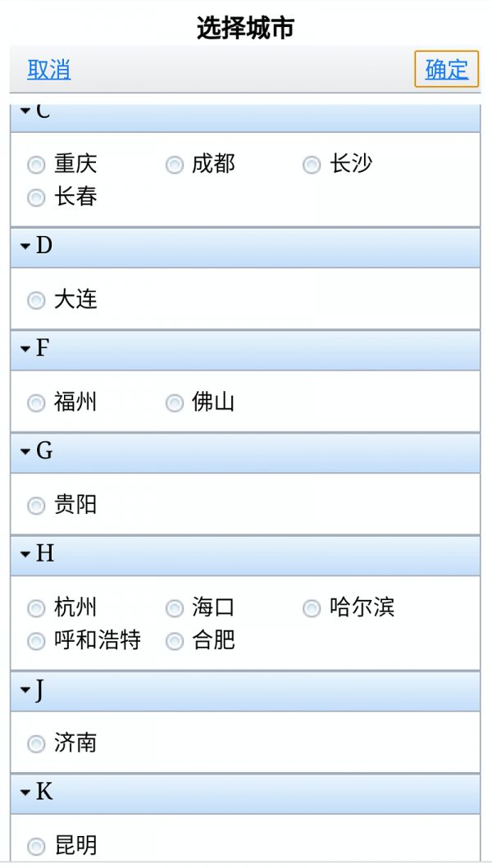The image size is (492, 868).
Task: Choose 海口 city option
Action: pyautogui.click(x=175, y=608)
